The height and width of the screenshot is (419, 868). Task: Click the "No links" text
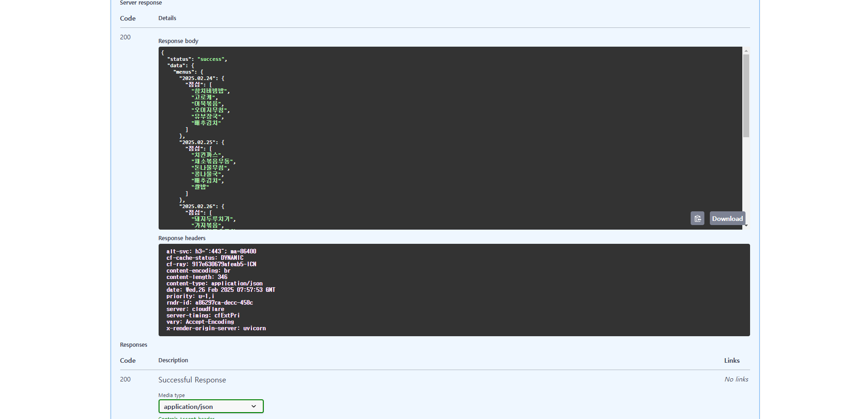[736, 379]
